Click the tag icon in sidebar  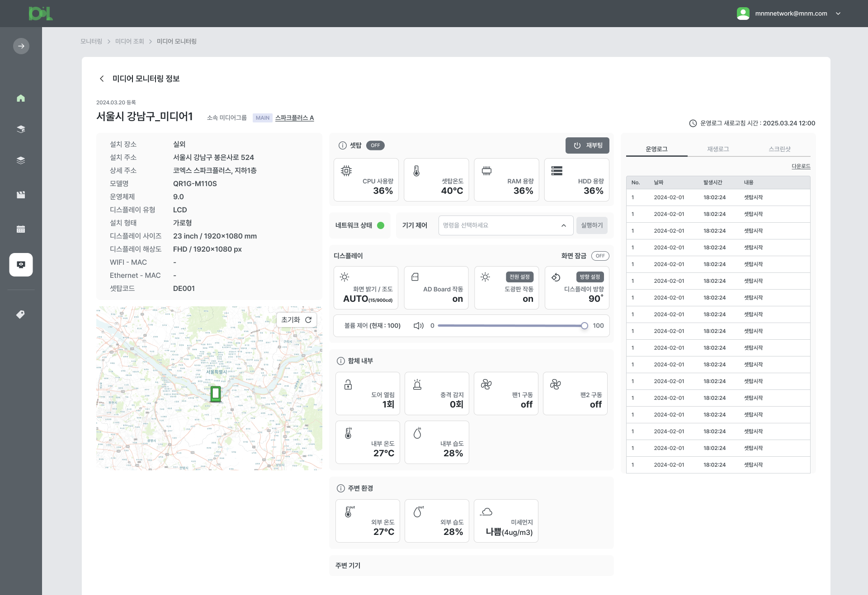[21, 314]
